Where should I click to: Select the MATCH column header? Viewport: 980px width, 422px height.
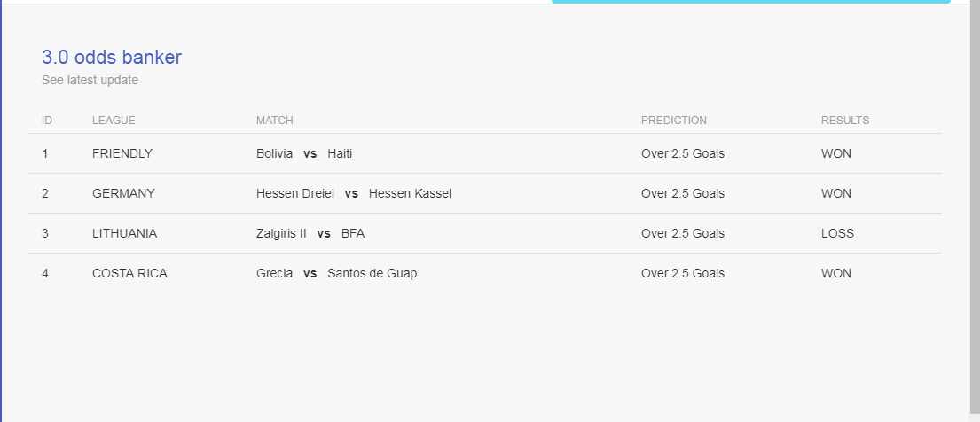[x=274, y=120]
